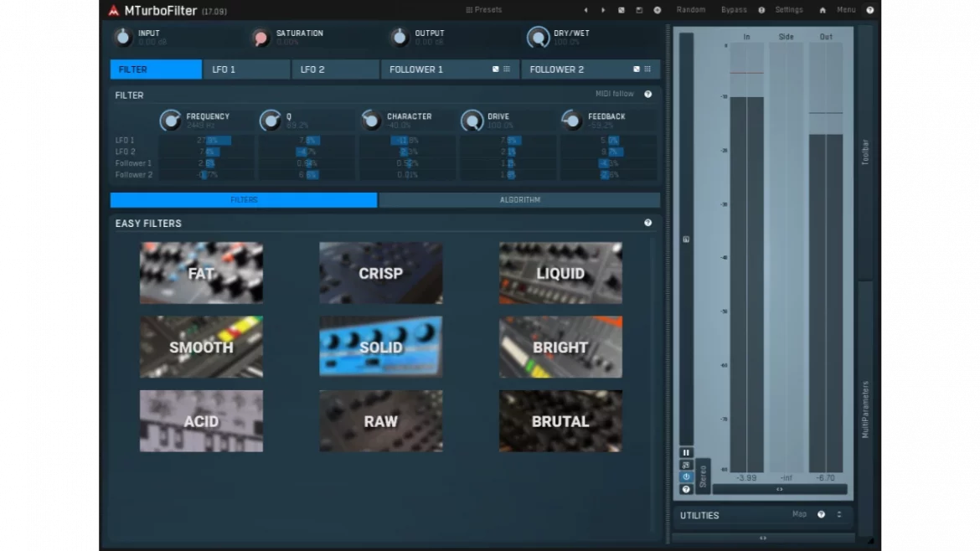Click LFO 2 modulation depth for Q

pos(307,152)
